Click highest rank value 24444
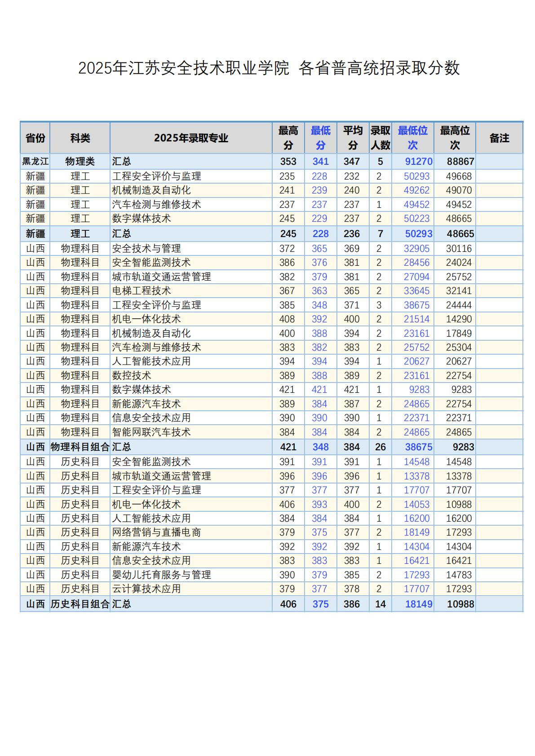Image resolution: width=535 pixels, height=756 pixels. (x=459, y=305)
